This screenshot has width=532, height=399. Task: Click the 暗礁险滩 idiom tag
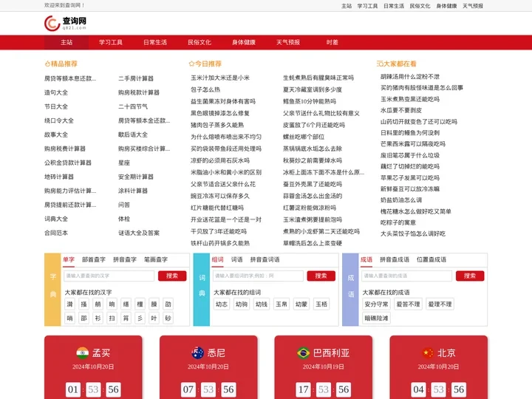[x=376, y=318]
